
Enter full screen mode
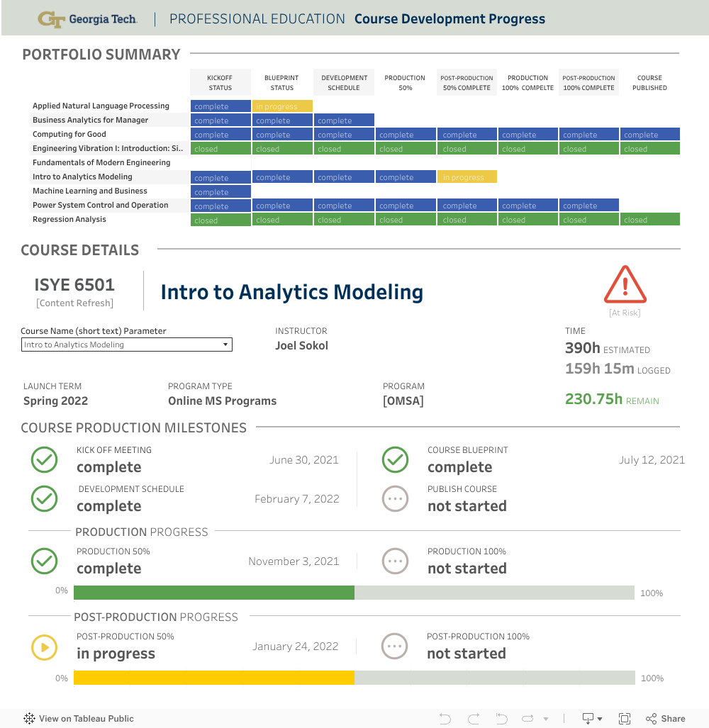click(625, 719)
